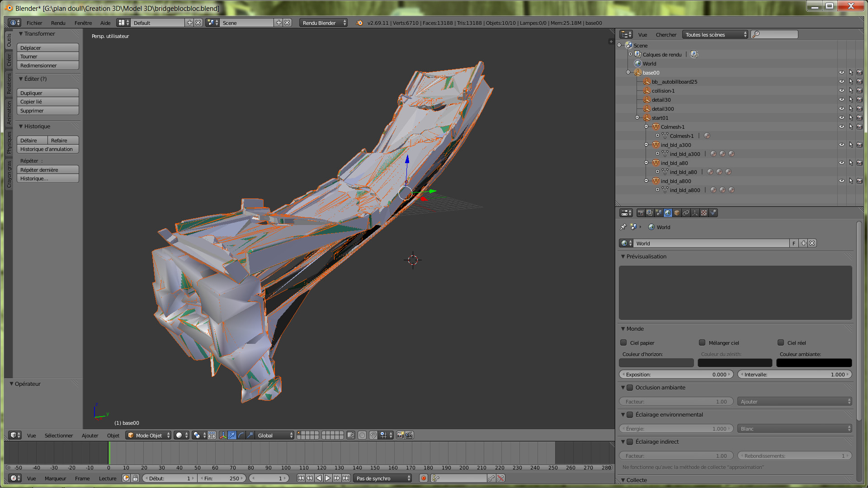Click the Redimensionner button
Image resolution: width=868 pixels, height=488 pixels.
(48, 66)
